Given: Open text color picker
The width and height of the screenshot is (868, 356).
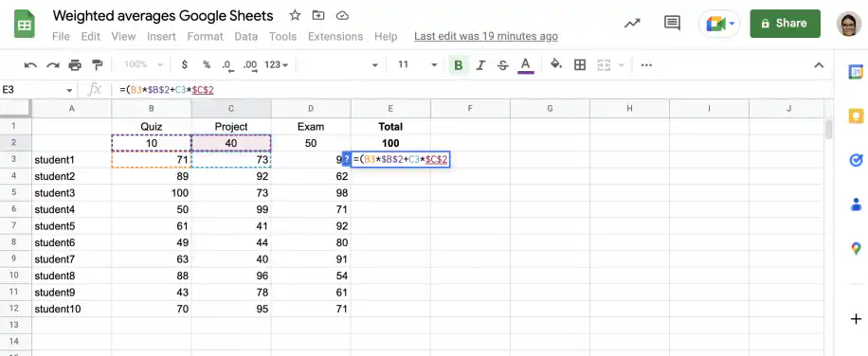Looking at the screenshot, I should pyautogui.click(x=525, y=65).
